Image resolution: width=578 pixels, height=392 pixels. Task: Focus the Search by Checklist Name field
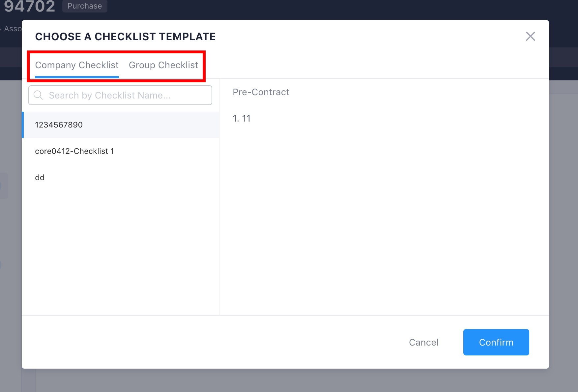click(120, 95)
